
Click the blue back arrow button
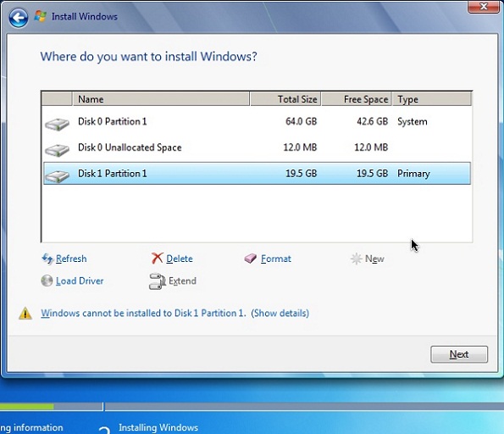[19, 18]
